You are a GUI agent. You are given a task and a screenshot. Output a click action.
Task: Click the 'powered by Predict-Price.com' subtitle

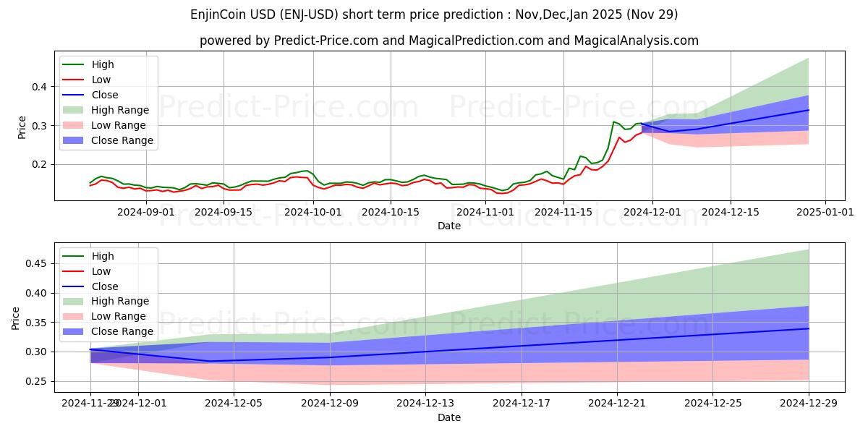point(448,41)
